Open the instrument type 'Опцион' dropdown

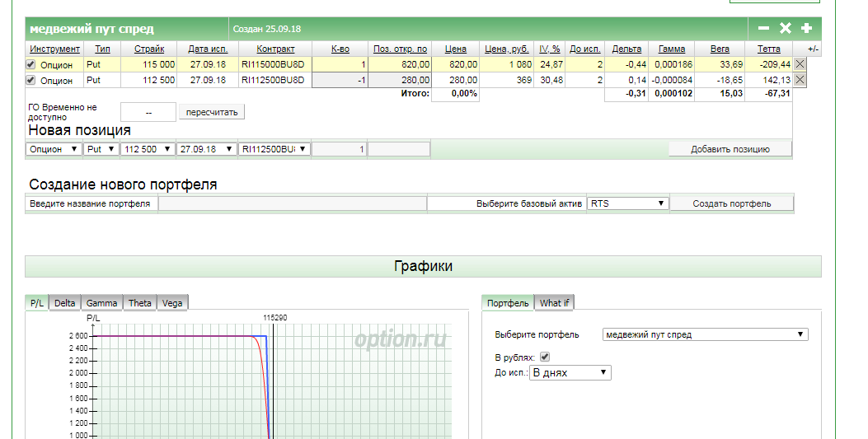(x=54, y=149)
